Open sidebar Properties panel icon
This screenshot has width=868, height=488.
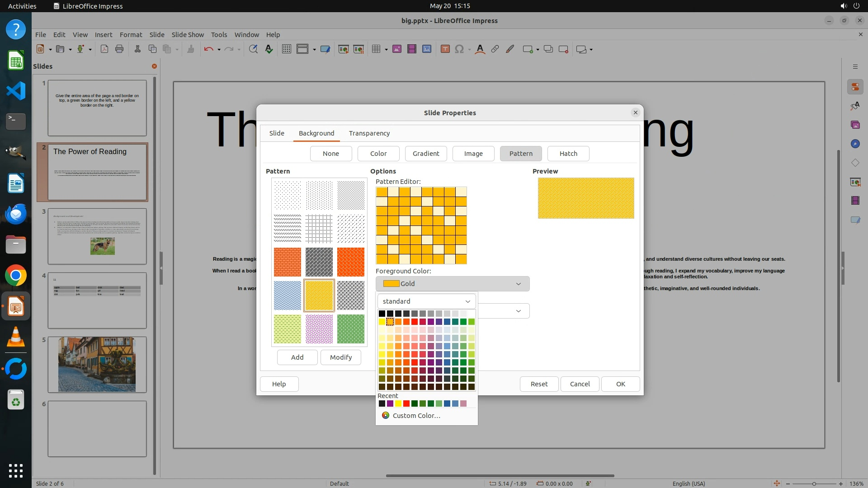click(855, 87)
